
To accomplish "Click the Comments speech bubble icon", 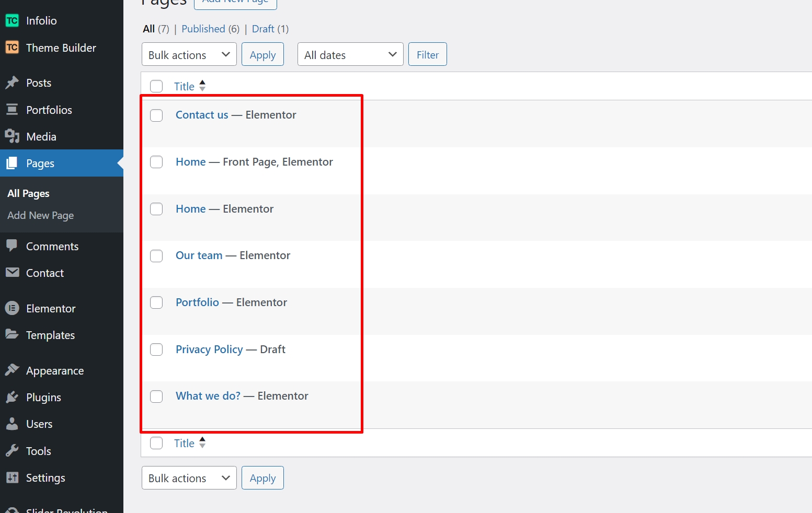I will (12, 246).
